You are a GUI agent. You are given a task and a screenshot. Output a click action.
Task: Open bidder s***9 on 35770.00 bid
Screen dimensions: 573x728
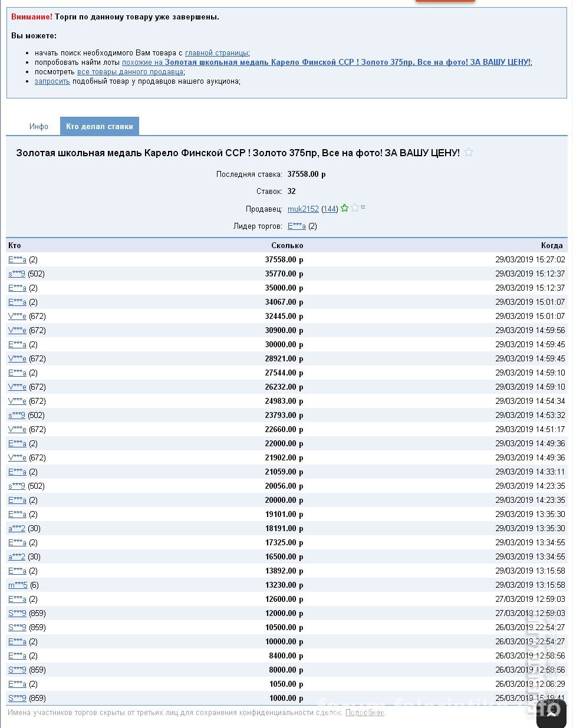tap(17, 274)
